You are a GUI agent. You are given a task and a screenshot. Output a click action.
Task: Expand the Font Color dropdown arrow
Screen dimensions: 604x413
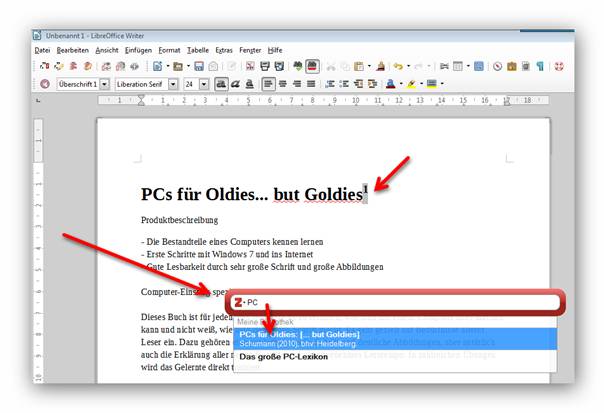pyautogui.click(x=401, y=84)
